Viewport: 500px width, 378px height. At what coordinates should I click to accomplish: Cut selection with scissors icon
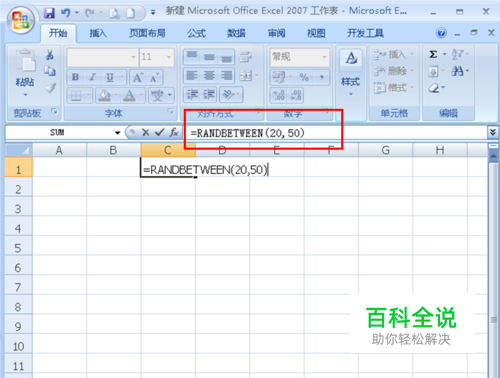pos(50,55)
